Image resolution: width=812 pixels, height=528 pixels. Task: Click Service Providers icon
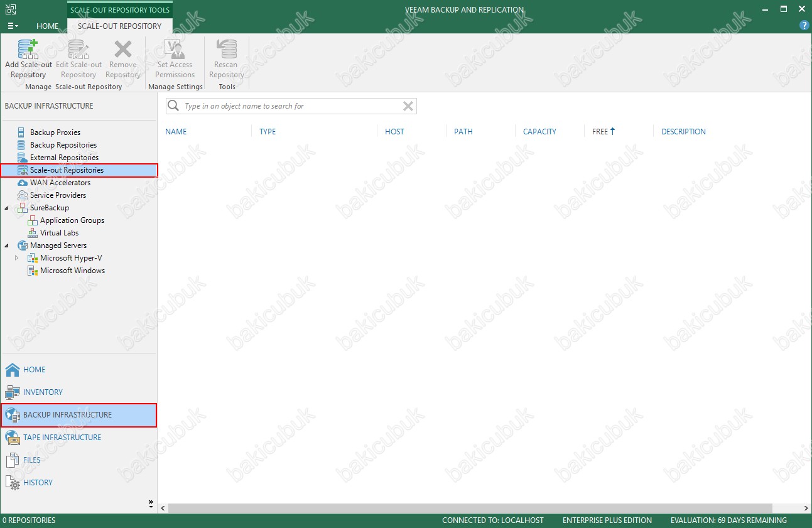click(x=22, y=195)
